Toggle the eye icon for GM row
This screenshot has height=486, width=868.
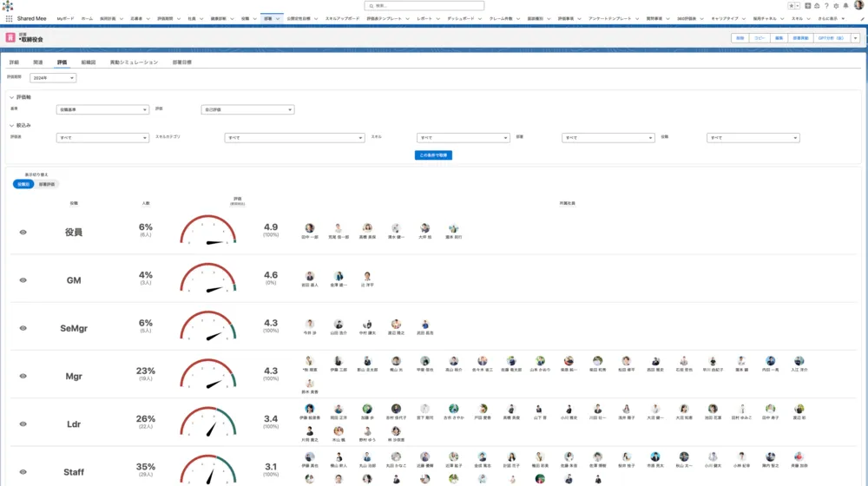click(x=23, y=280)
